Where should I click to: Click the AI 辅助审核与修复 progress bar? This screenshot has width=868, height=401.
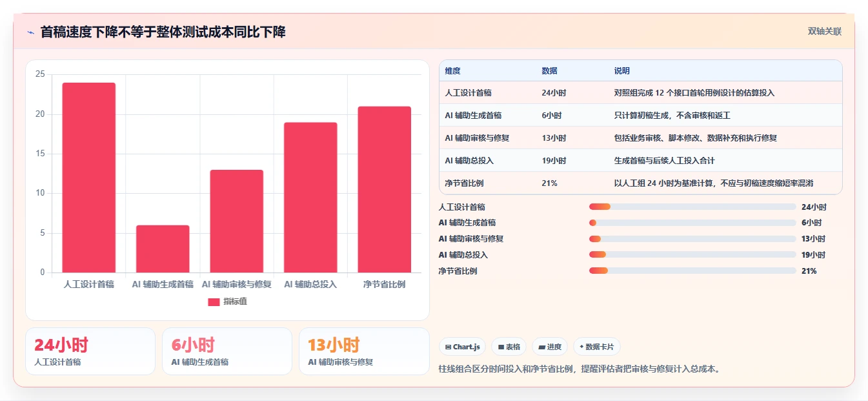[x=692, y=239]
